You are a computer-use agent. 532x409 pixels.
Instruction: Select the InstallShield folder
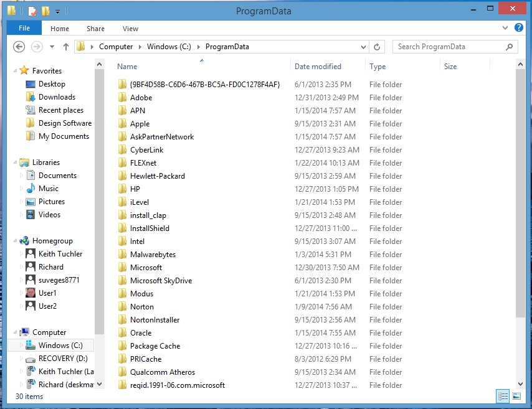(x=150, y=228)
